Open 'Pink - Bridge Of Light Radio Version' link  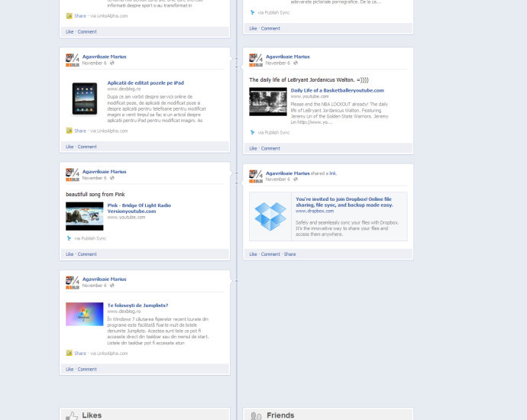[139, 208]
